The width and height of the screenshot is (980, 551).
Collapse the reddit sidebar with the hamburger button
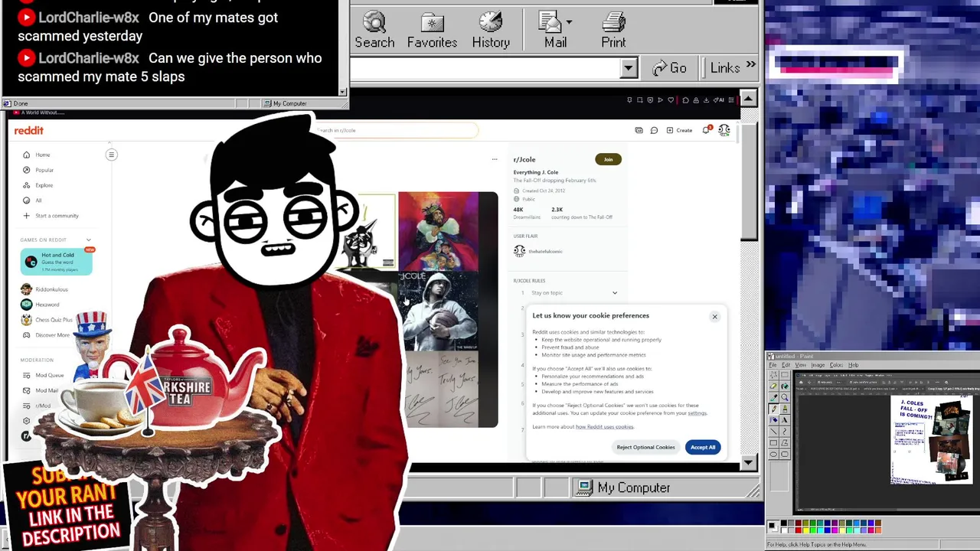coord(111,155)
